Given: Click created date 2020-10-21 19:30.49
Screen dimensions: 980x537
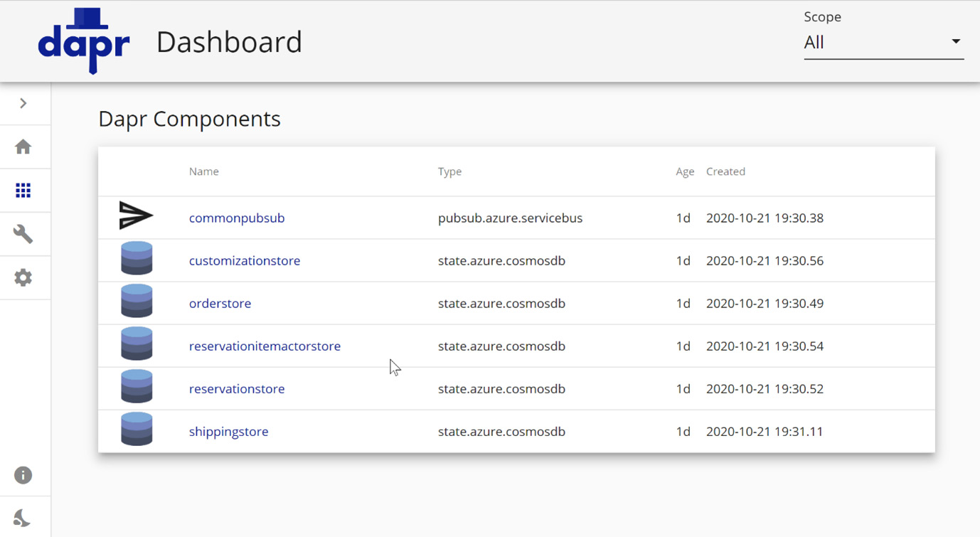Looking at the screenshot, I should [765, 303].
